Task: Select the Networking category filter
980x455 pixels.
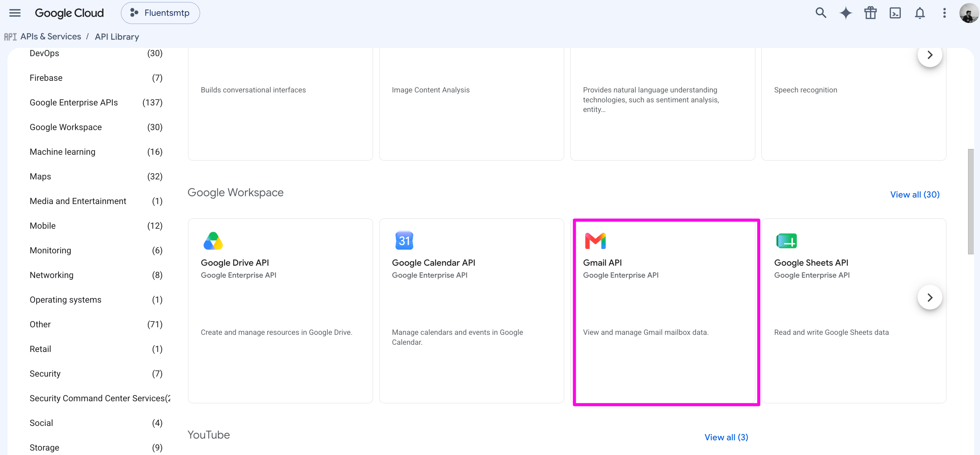Action: [x=96, y=275]
